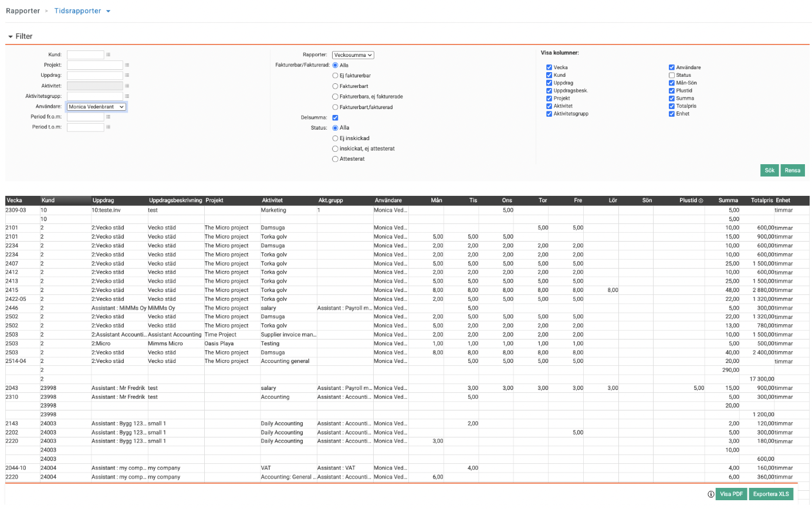Open the Projekt lookup list icon
This screenshot has height=509, width=812.
pyautogui.click(x=127, y=65)
